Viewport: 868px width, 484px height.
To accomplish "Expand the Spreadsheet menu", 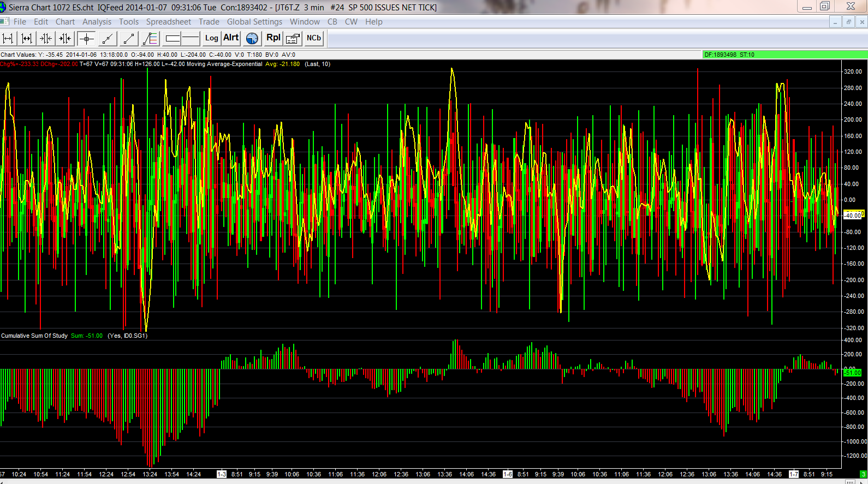I will click(x=168, y=22).
